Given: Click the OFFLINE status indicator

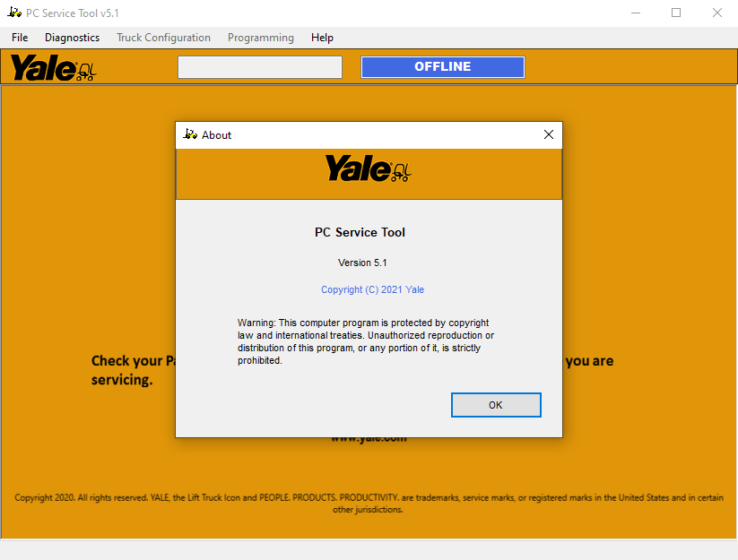Looking at the screenshot, I should click(442, 67).
